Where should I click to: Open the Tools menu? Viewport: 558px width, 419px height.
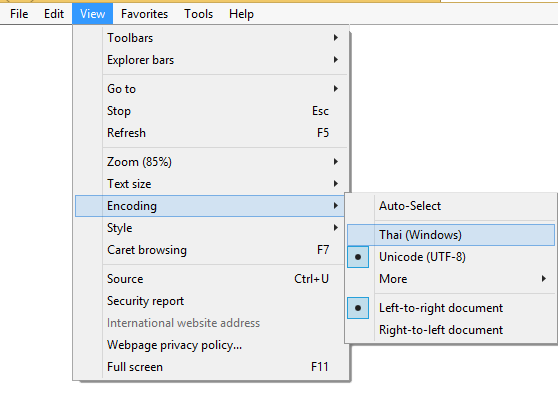pos(199,14)
